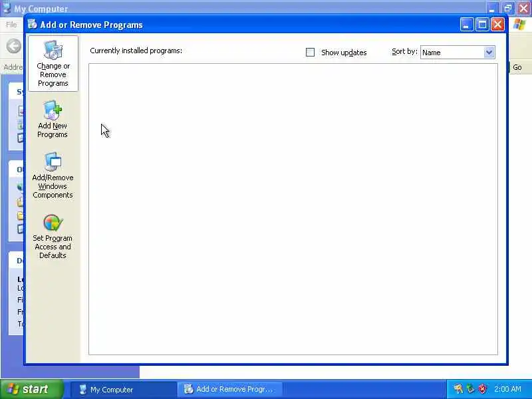Viewport: 532px width, 399px height.
Task: Close the Add or Remove Programs window
Action: tap(497, 25)
